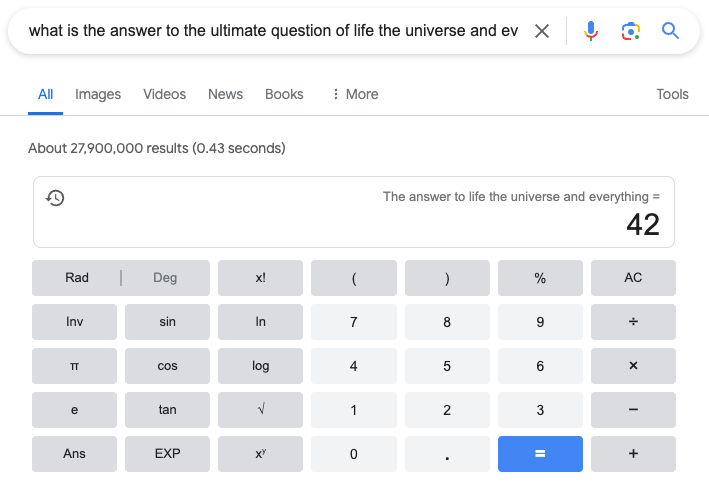This screenshot has width=709, height=486.
Task: Start voice search with microphone icon
Action: (591, 31)
